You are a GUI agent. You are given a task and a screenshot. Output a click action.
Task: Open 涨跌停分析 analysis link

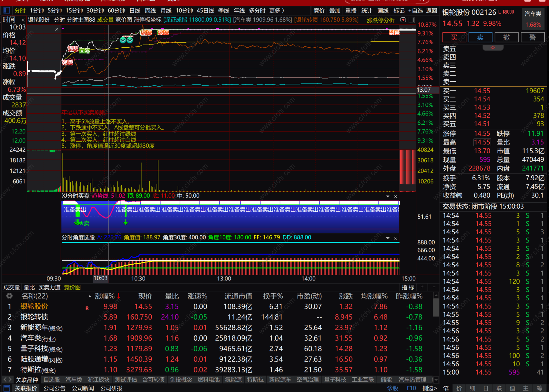[381, 20]
